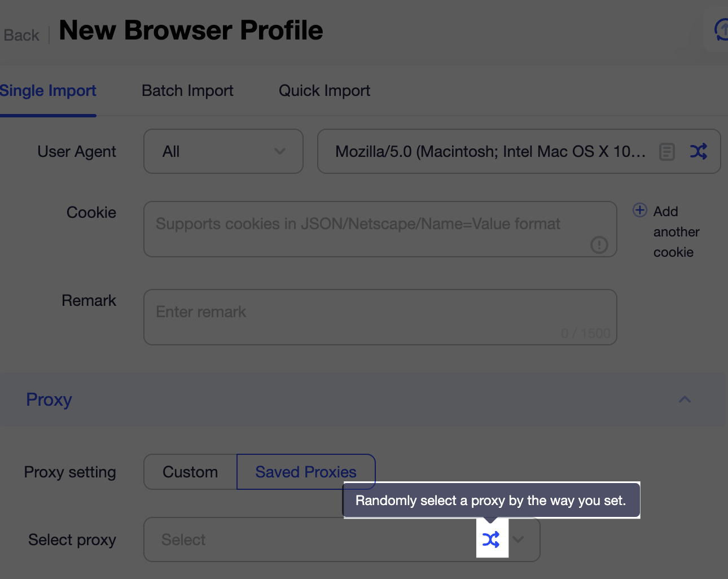Keep Saved Proxies selected for proxy setting

point(306,472)
